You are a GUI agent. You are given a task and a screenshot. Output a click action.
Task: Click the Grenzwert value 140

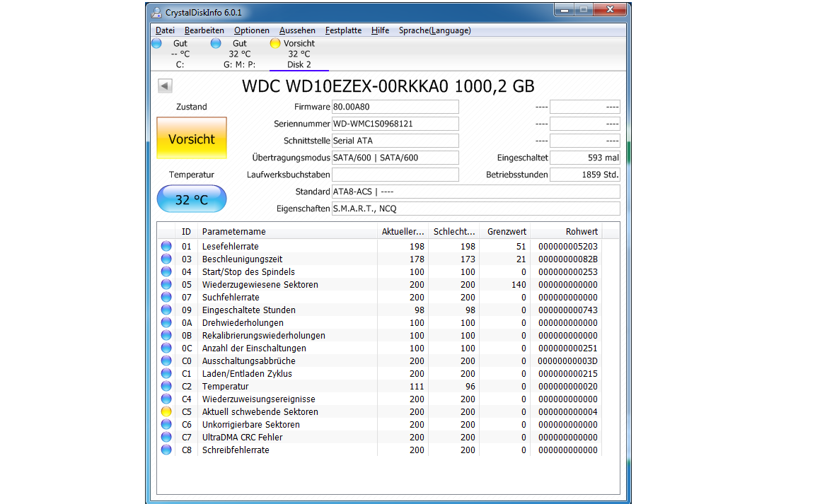point(518,285)
